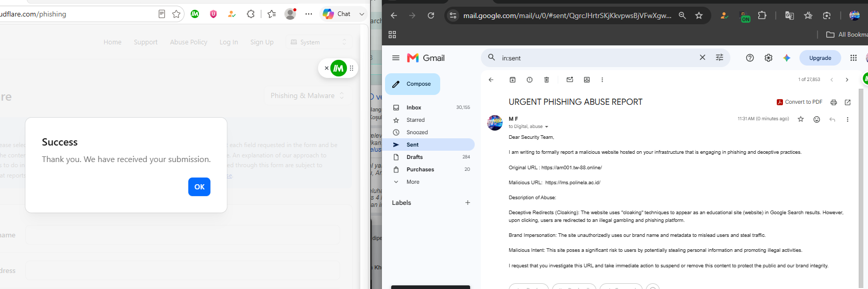Grab the floating IM widget's dotted handle
The width and height of the screenshot is (868, 289).
click(352, 68)
